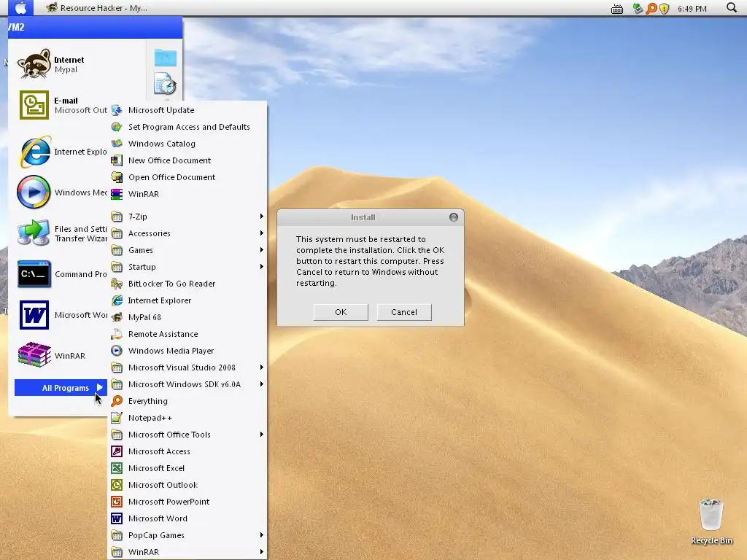Launch Microsoft PowerPoint
747x560 pixels.
point(187,502)
